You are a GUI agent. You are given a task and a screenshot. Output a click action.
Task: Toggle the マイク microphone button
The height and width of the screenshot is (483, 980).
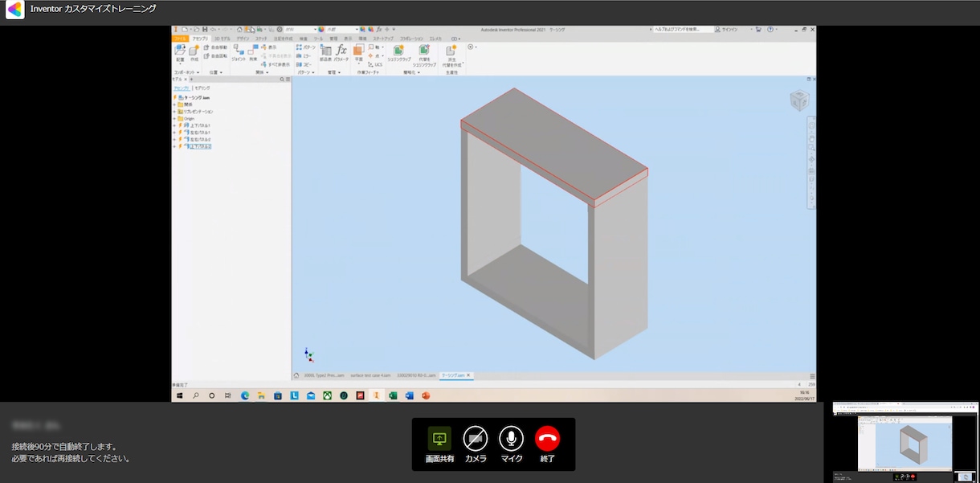(x=512, y=444)
